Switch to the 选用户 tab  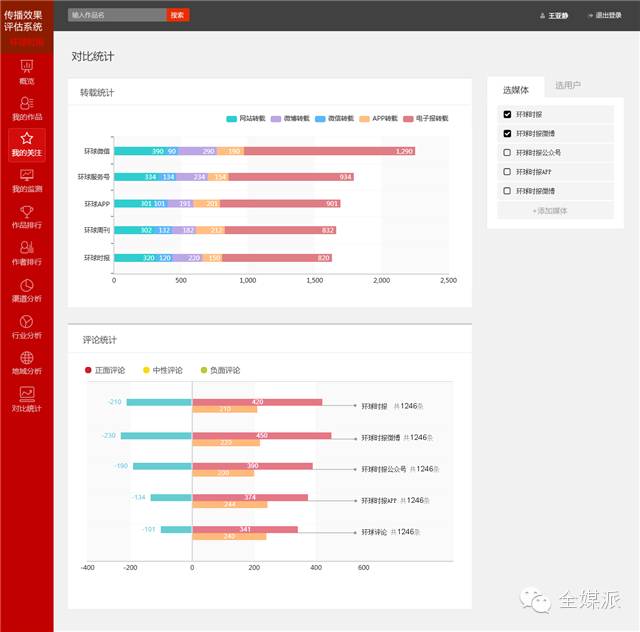coord(568,86)
